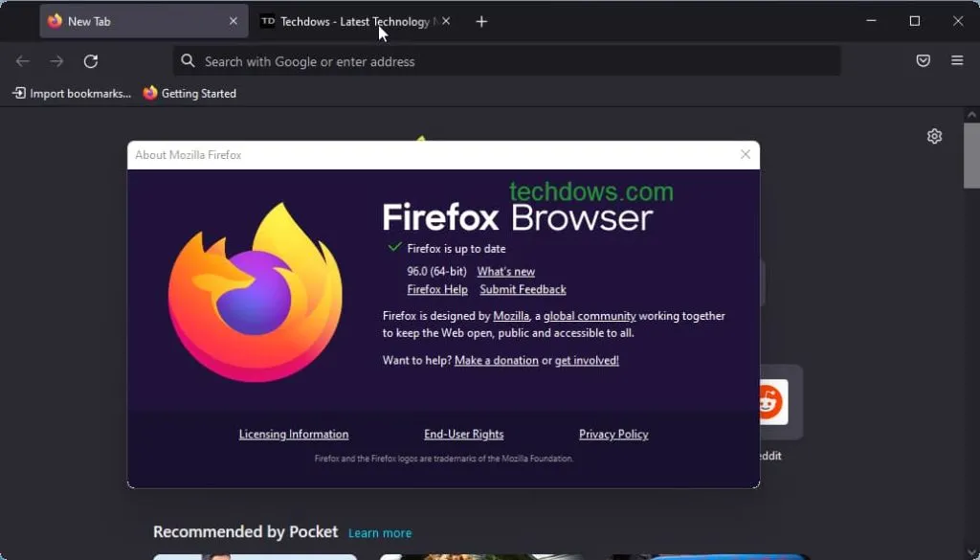This screenshot has width=980, height=560.
Task: Focus the Search with Google address bar
Action: point(506,61)
